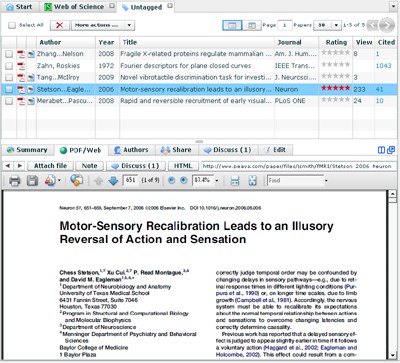
Task: Navigate forward in PDF/Web browser
Action: [20, 166]
